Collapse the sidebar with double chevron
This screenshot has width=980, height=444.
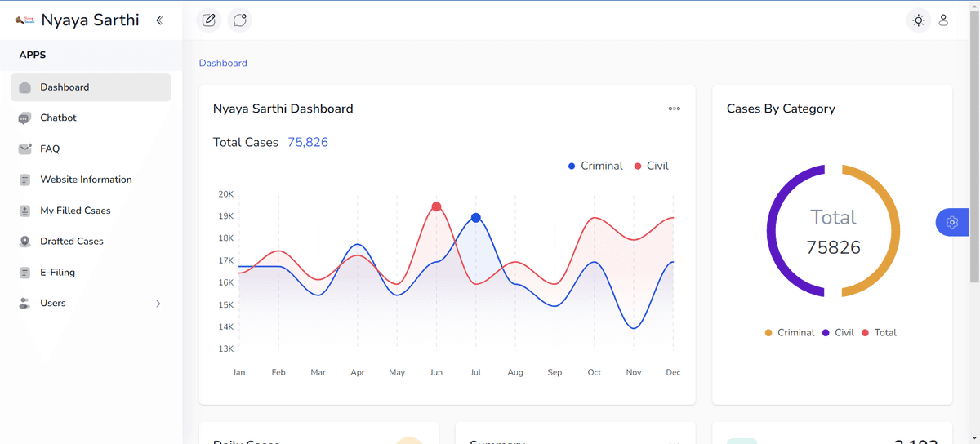click(x=159, y=20)
